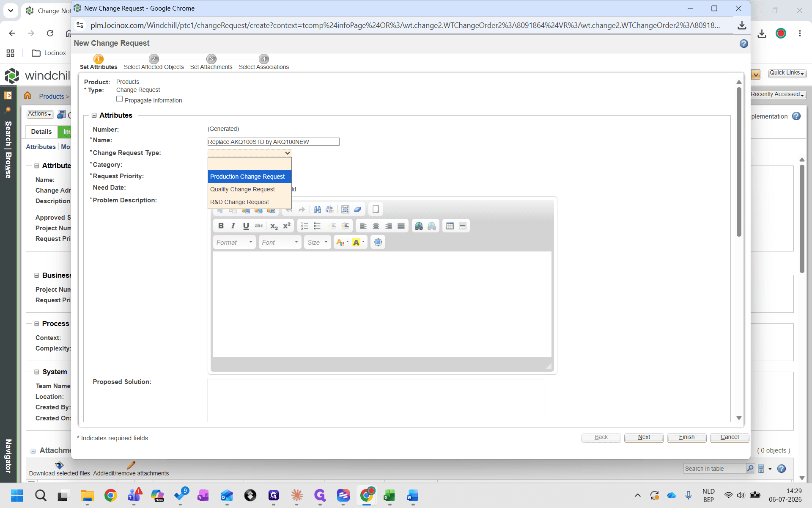This screenshot has width=812, height=508.
Task: Apply bold formatting in the editor
Action: pos(221,226)
